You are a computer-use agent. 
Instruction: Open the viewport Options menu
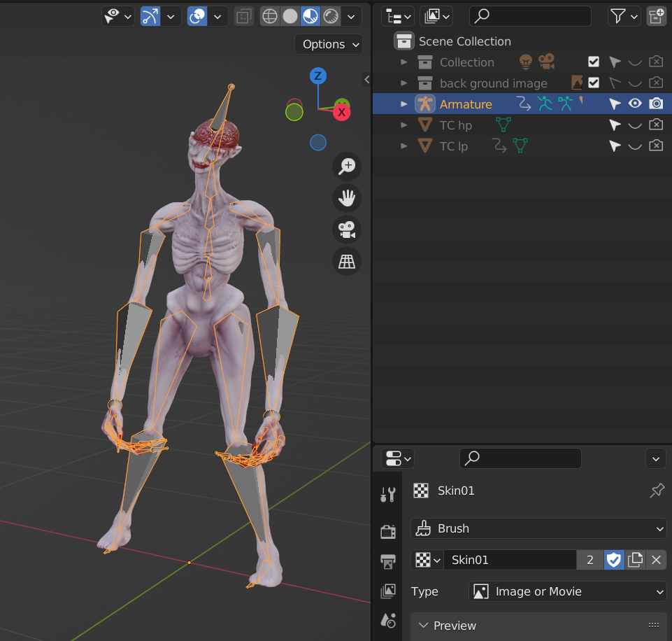329,44
